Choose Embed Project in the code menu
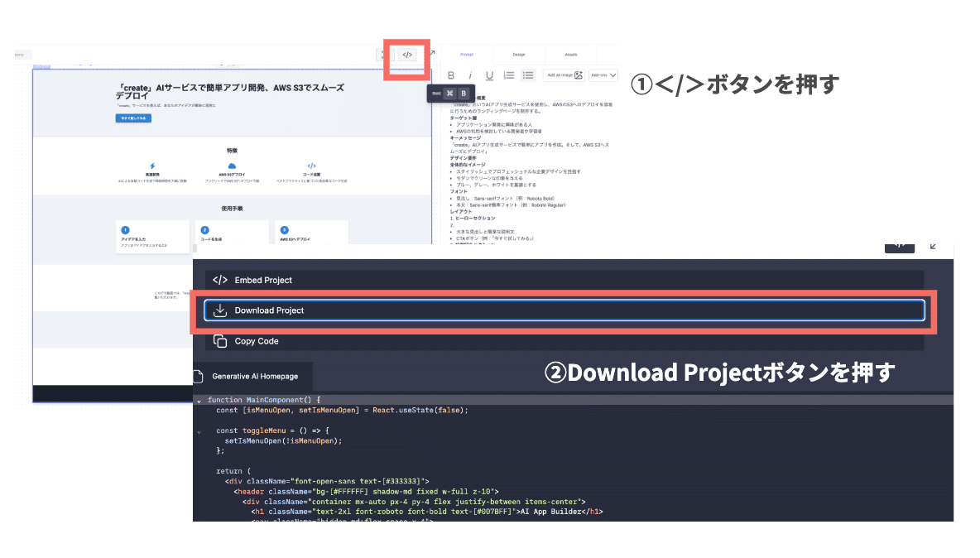Screen dimensions: 980x558 tap(564, 280)
